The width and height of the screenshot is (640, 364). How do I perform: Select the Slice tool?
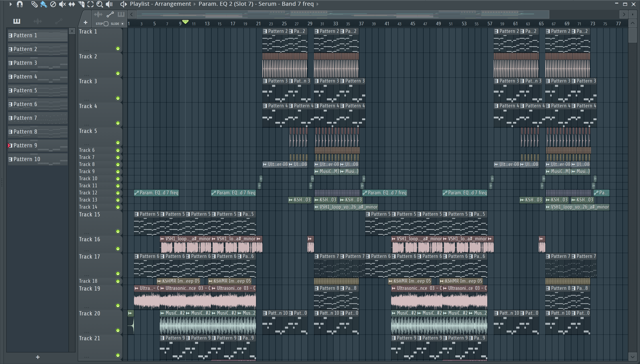(81, 4)
